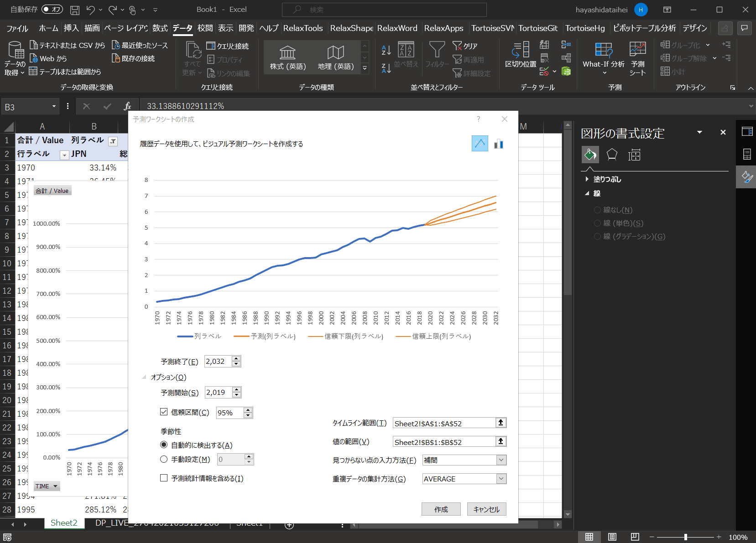Open the AVERAGE aggregation dropdown
The width and height of the screenshot is (756, 543).
(501, 479)
